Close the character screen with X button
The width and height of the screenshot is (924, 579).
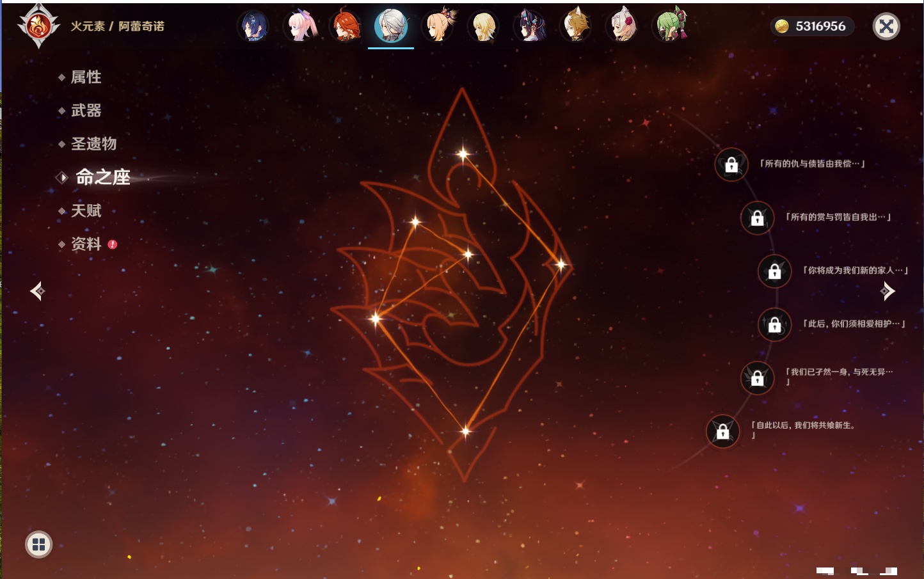(x=886, y=26)
